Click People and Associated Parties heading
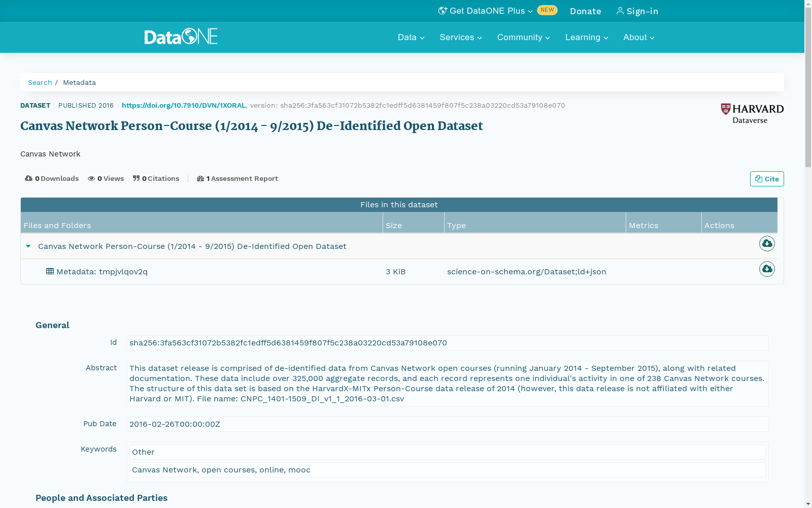Viewport: 812px width, 508px height. click(101, 498)
